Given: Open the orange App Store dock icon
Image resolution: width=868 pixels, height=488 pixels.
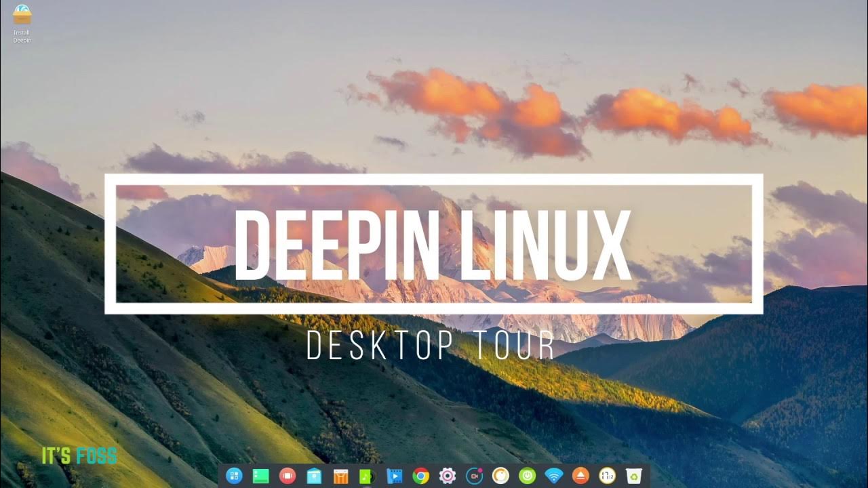Looking at the screenshot, I should coord(340,476).
